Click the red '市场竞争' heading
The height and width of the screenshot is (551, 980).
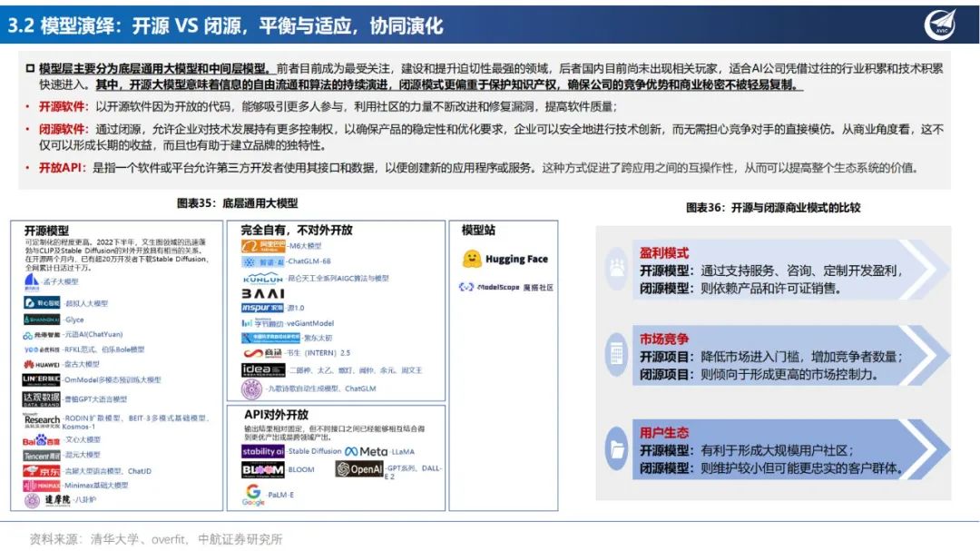coord(663,339)
